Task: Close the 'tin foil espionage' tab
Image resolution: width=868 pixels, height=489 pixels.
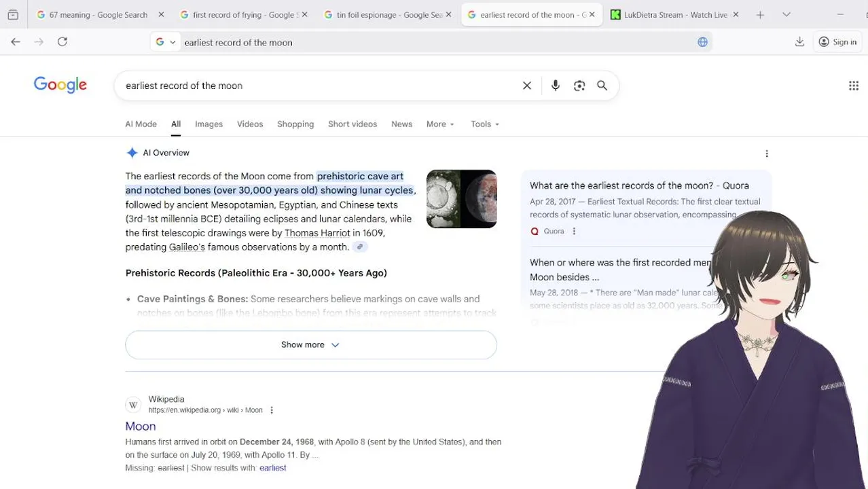Action: pyautogui.click(x=448, y=14)
